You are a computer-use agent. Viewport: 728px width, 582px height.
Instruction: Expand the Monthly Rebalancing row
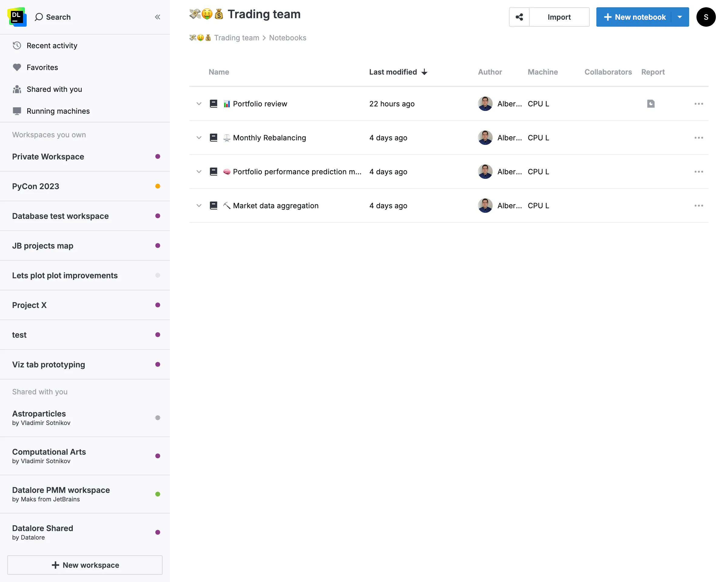[199, 138]
